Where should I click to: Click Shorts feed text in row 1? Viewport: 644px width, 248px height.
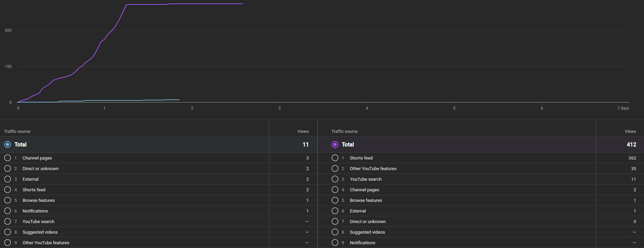(x=361, y=158)
